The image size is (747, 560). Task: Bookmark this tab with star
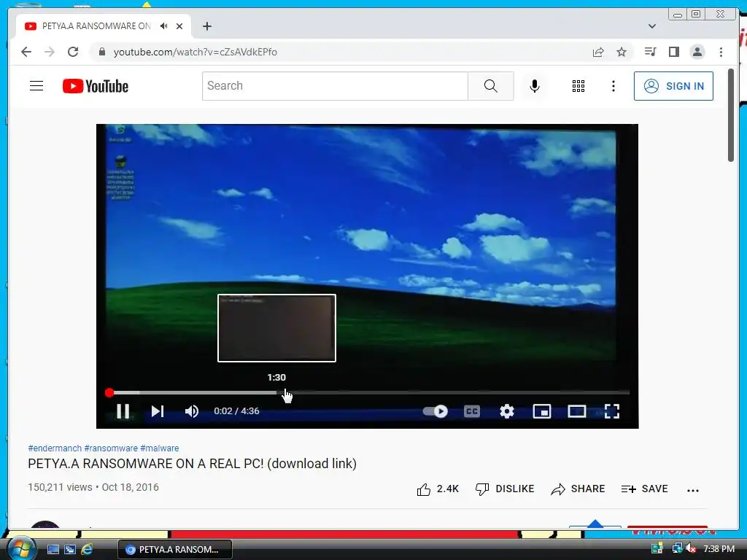pos(622,52)
